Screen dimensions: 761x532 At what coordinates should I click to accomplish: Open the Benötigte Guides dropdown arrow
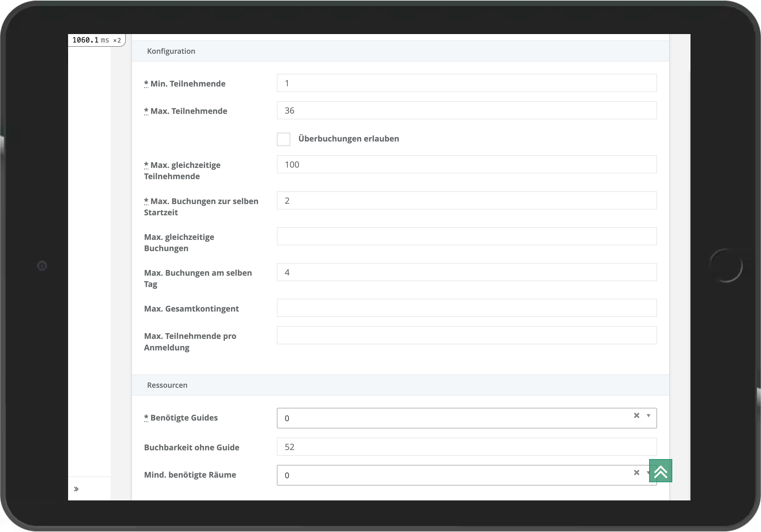pos(648,415)
